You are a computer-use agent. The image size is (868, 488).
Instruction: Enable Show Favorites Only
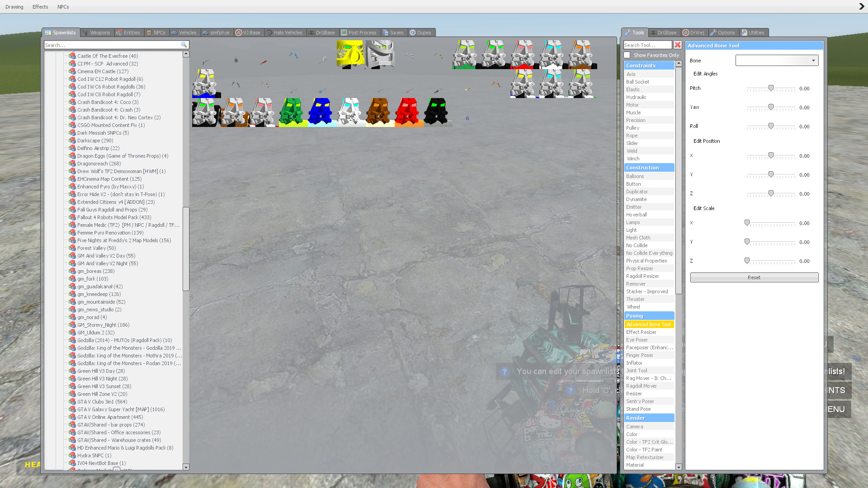pyautogui.click(x=627, y=55)
